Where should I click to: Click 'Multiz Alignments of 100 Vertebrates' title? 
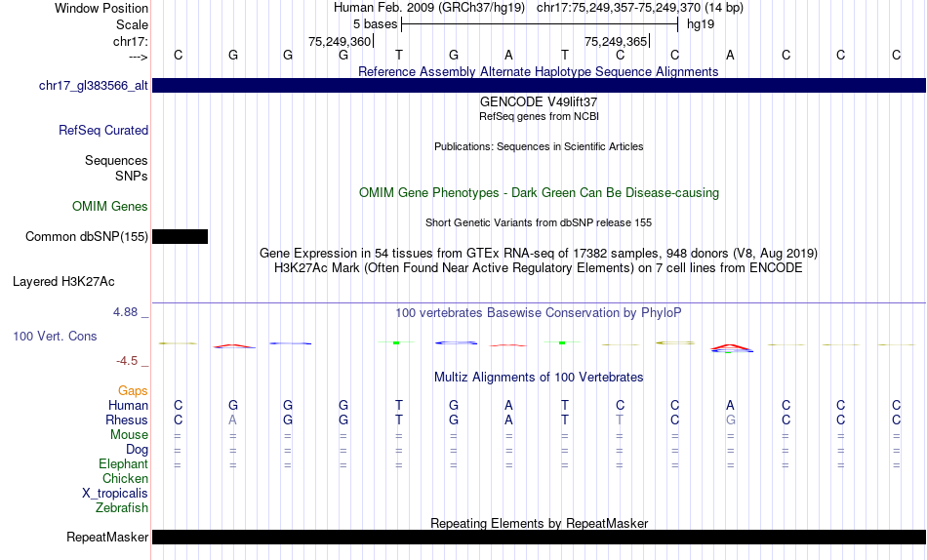pyautogui.click(x=539, y=378)
